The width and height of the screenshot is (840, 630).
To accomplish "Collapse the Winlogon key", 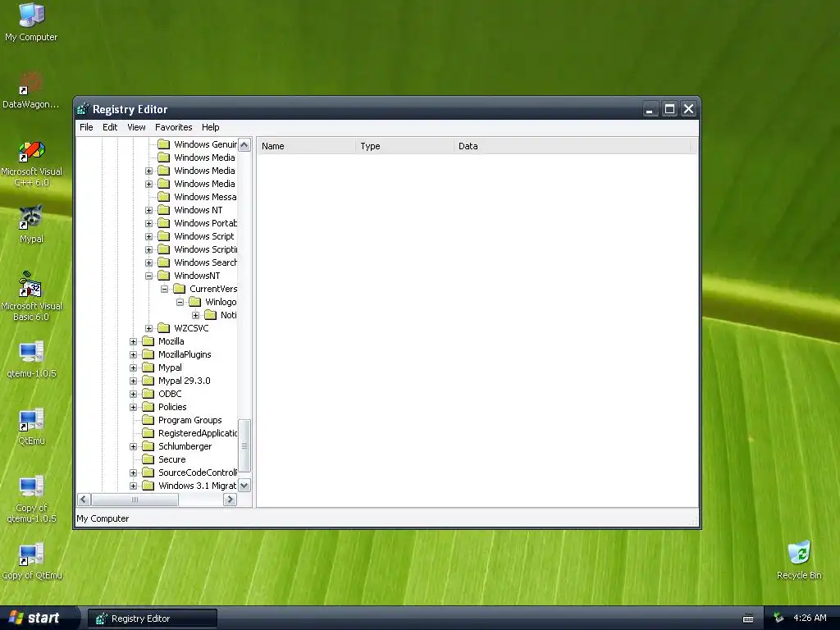I will [180, 302].
